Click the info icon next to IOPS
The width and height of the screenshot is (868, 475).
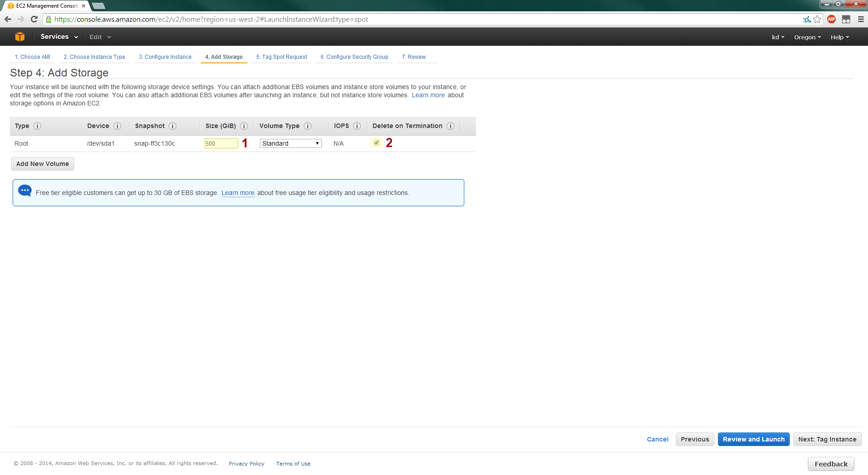click(x=357, y=126)
